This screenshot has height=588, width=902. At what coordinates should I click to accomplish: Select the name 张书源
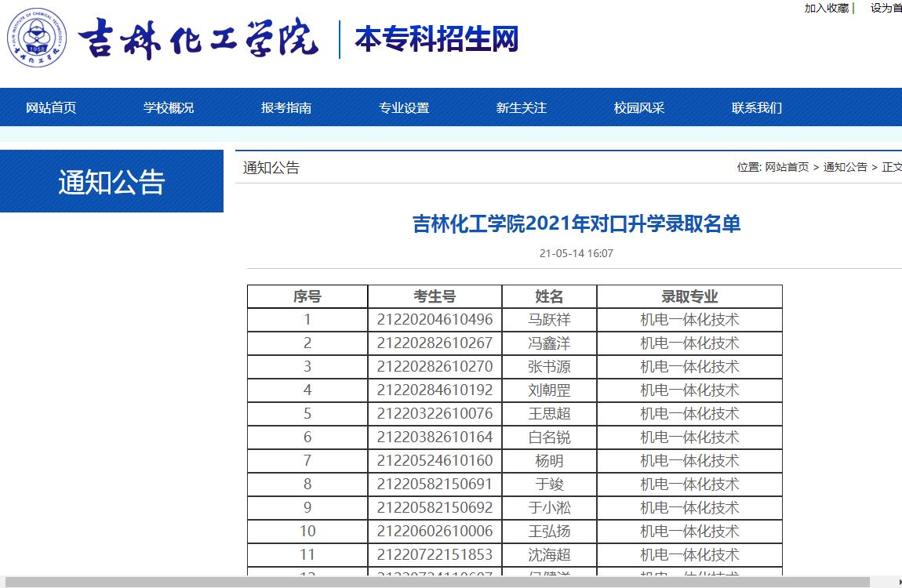tap(549, 367)
